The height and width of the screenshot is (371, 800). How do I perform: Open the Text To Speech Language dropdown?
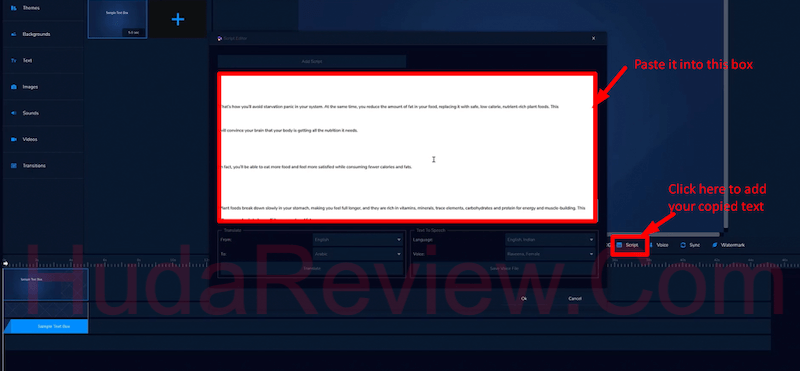pos(550,239)
